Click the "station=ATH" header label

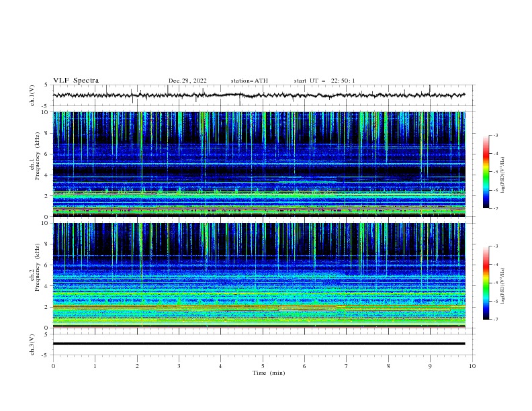pos(249,81)
